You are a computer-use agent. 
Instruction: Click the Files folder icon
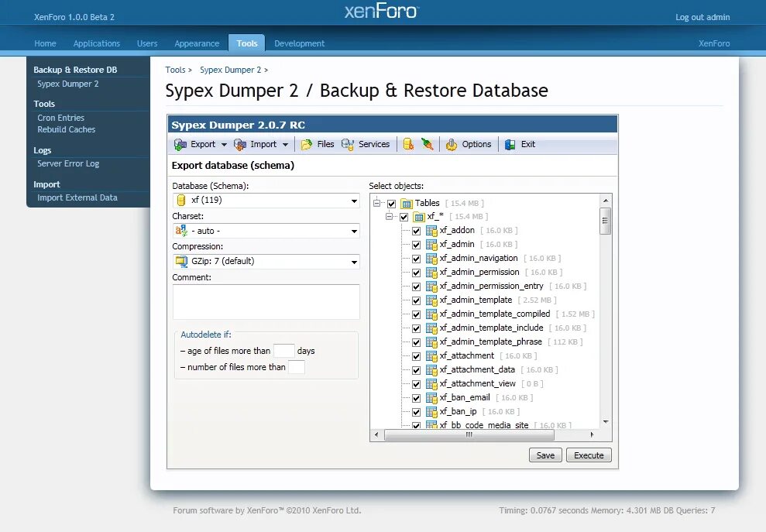306,145
